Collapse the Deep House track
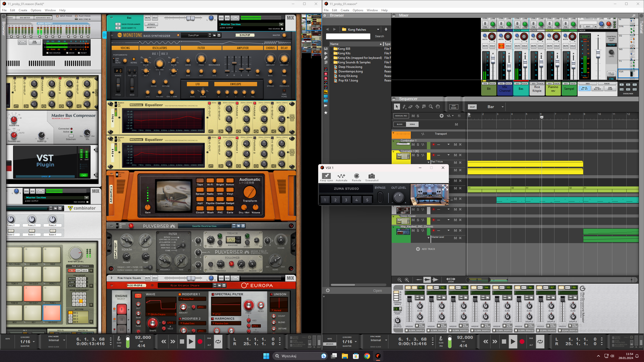 click(x=393, y=216)
